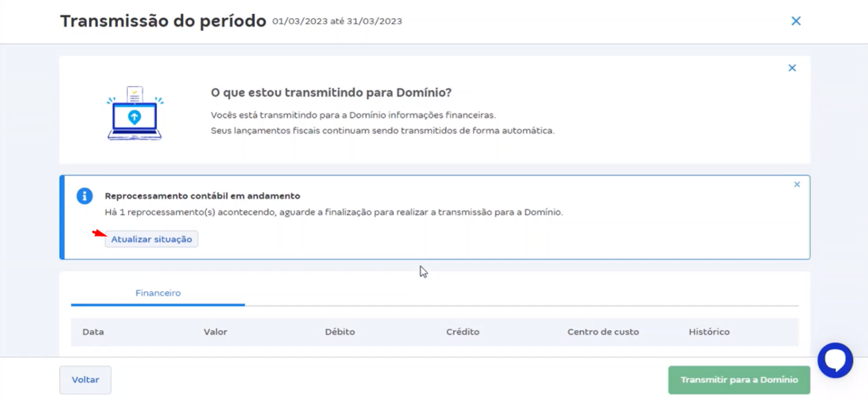Click the period date range 01/03/2023 até 31/03/2023
Viewport: 868px width, 400px height.
pos(337,21)
